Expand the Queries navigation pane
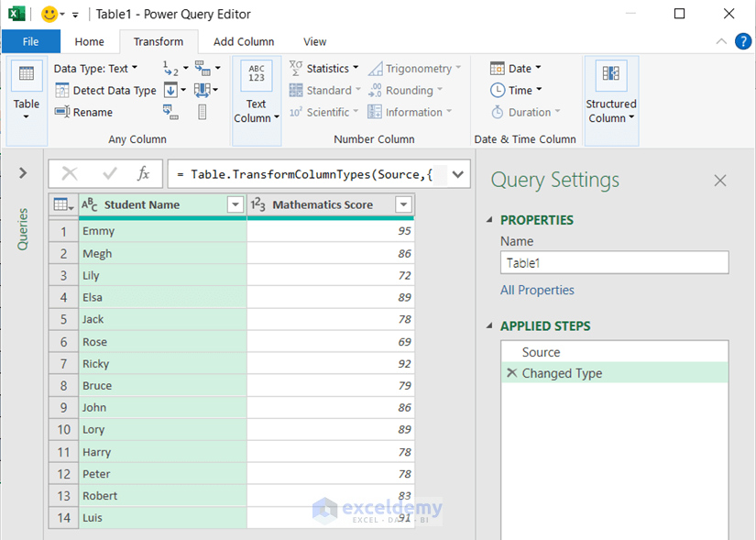This screenshot has width=756, height=540. point(23,172)
